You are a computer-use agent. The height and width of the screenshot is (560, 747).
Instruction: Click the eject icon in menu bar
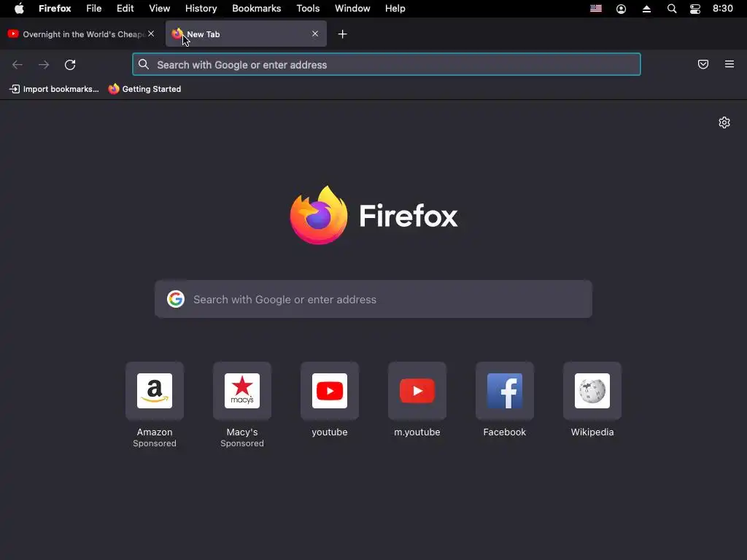click(646, 9)
